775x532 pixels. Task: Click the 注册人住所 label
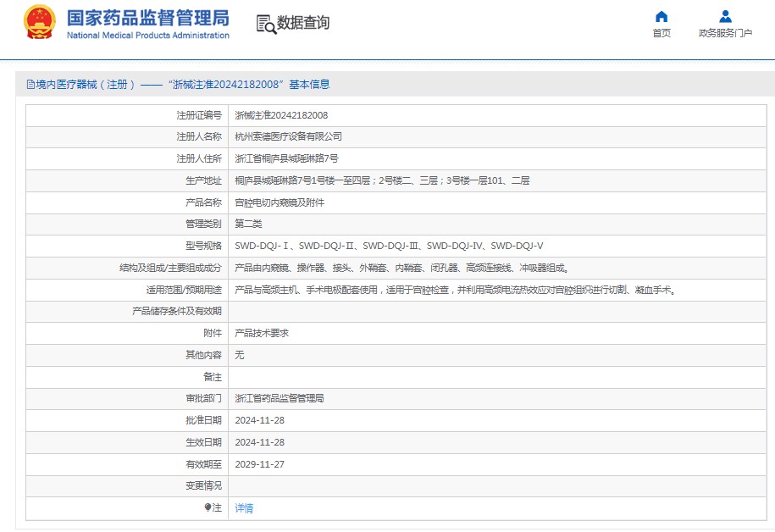(x=199, y=158)
